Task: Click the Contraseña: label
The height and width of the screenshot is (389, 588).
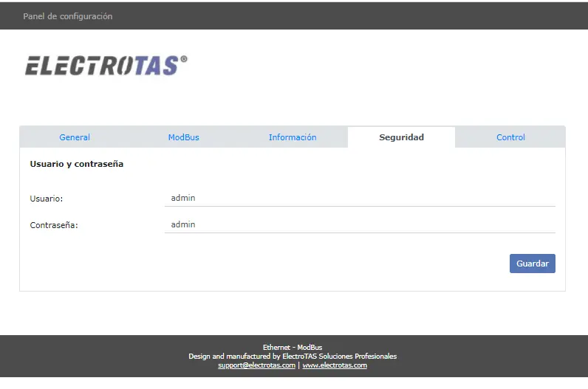Action: coord(54,225)
